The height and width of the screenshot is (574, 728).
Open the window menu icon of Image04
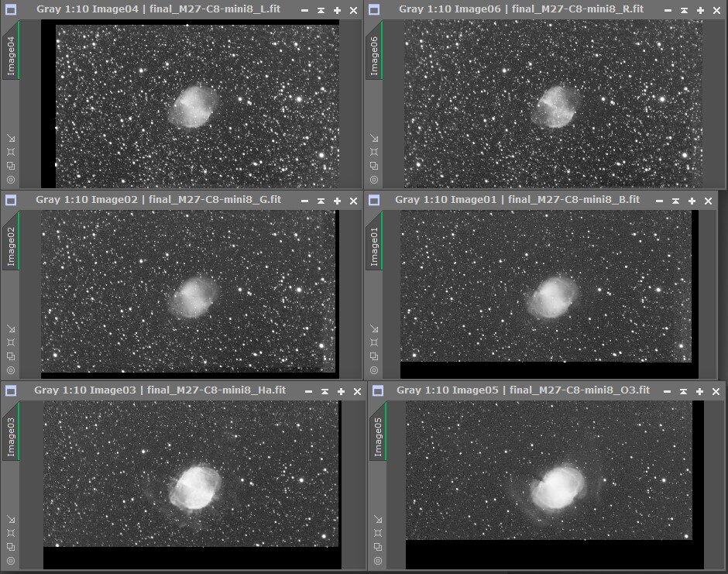coord(11,9)
